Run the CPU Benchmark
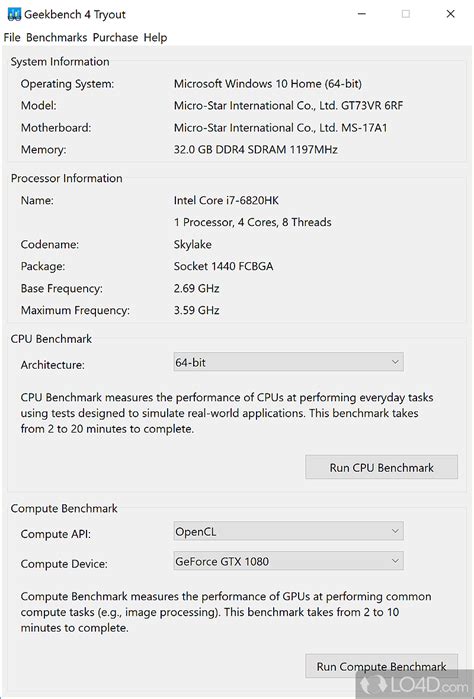This screenshot has height=699, width=474. [382, 467]
